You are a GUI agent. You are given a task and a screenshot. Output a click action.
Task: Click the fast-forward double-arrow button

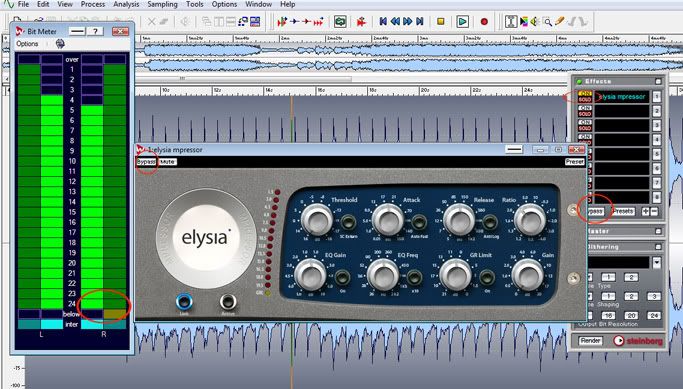point(407,21)
